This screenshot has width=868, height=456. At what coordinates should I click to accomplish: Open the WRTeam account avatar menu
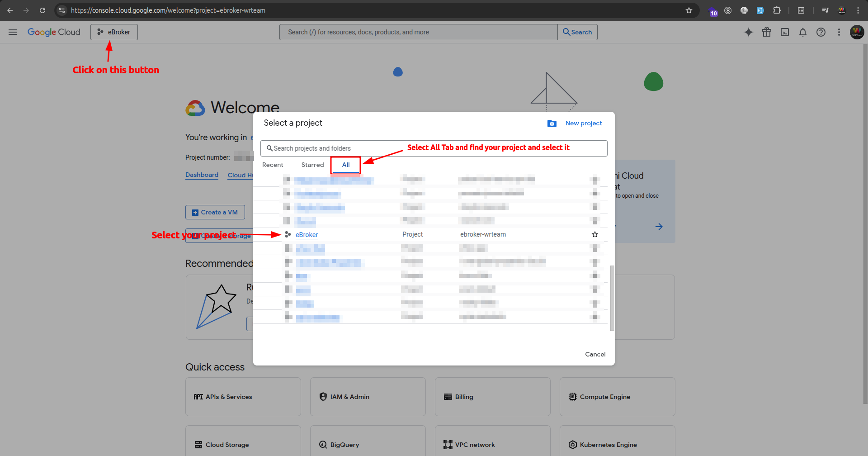[x=857, y=32]
